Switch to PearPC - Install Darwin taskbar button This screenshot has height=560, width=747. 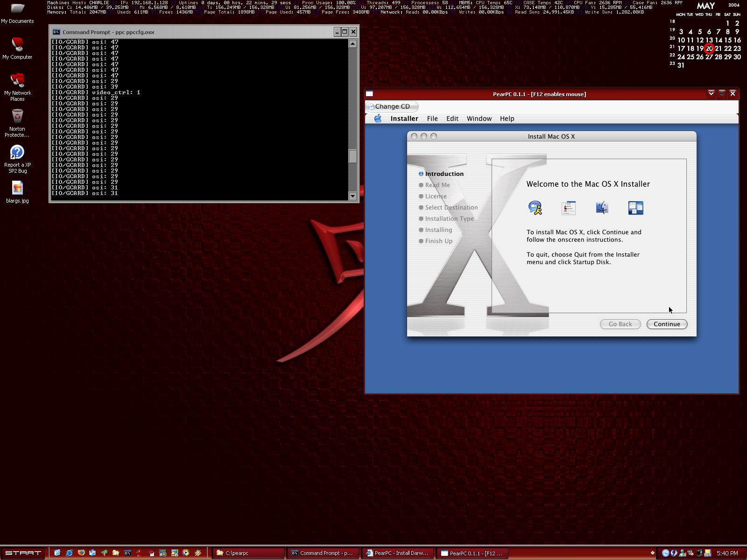(398, 553)
